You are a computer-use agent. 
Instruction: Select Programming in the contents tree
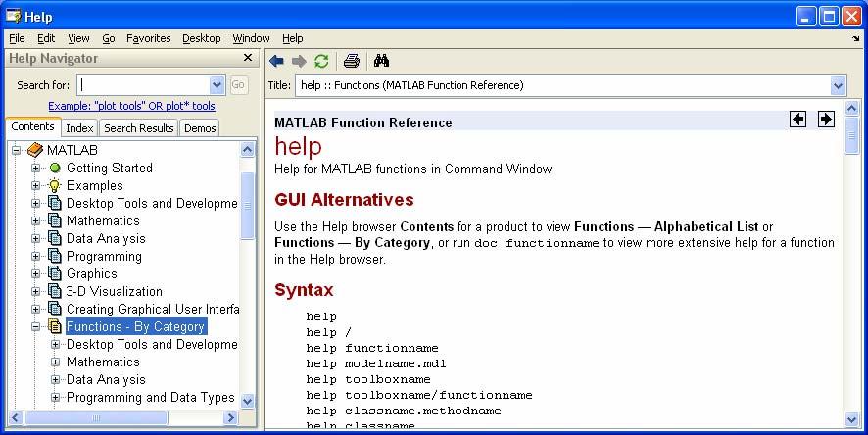tap(104, 257)
